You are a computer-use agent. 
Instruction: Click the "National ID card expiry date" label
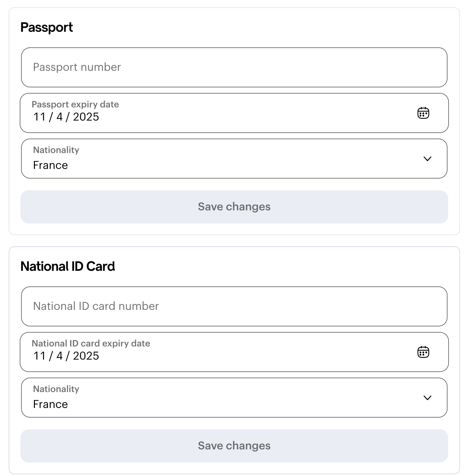[x=91, y=343]
